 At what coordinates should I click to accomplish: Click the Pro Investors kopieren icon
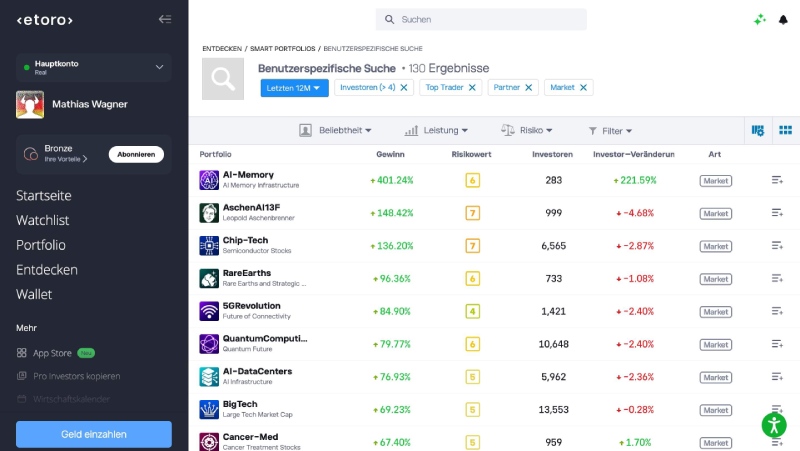tap(21, 376)
